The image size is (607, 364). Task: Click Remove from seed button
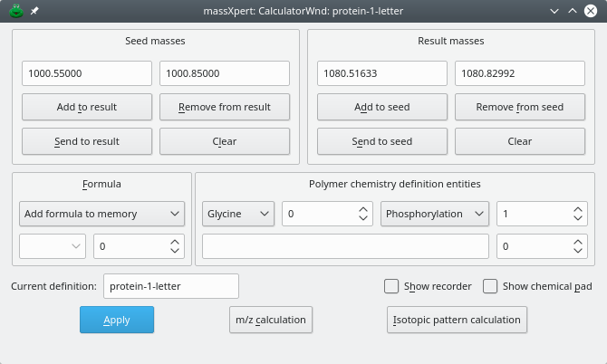[x=521, y=107]
